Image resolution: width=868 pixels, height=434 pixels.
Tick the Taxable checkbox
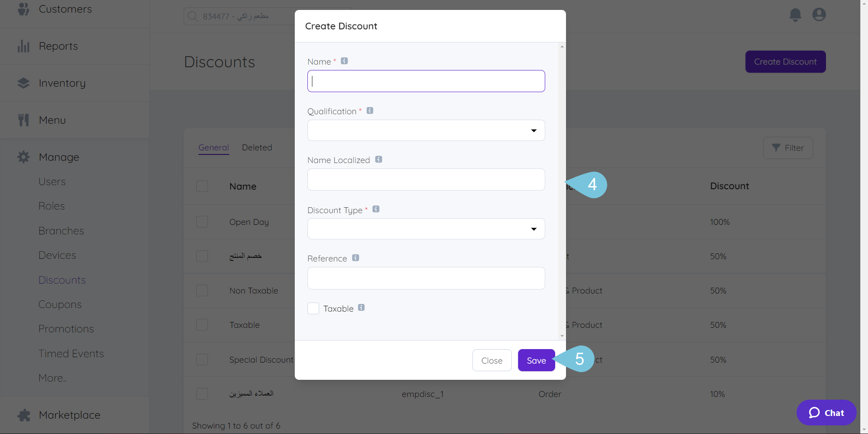click(x=313, y=308)
